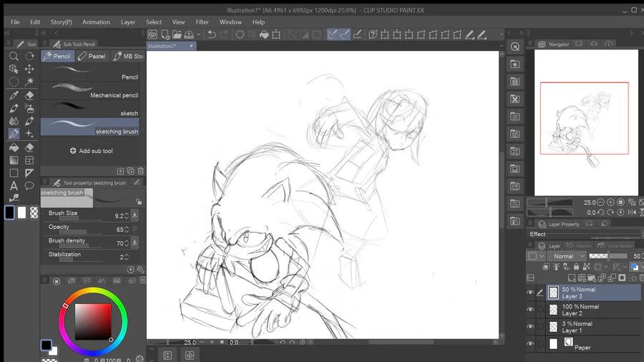Click the Redo icon in command bar
This screenshot has height=362, width=644.
pos(224,35)
